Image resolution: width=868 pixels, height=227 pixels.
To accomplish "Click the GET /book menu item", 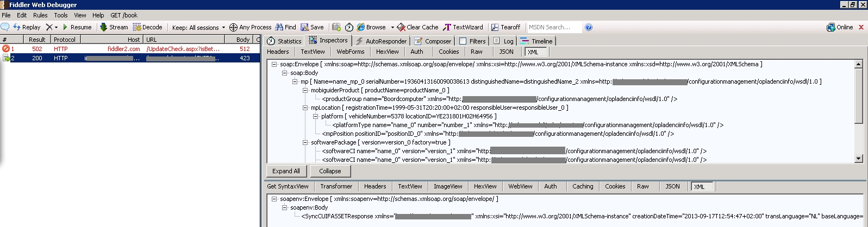I will pos(124,15).
